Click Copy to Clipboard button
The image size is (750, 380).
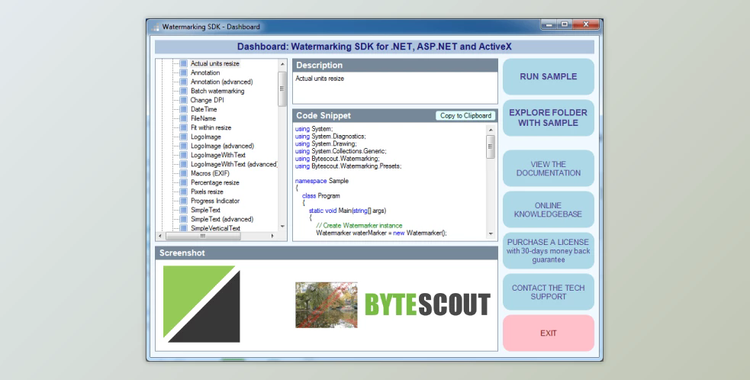coord(465,116)
